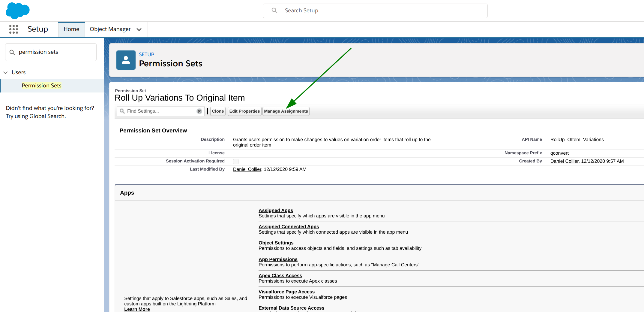
Task: Open the App Permissions link
Action: click(x=278, y=259)
